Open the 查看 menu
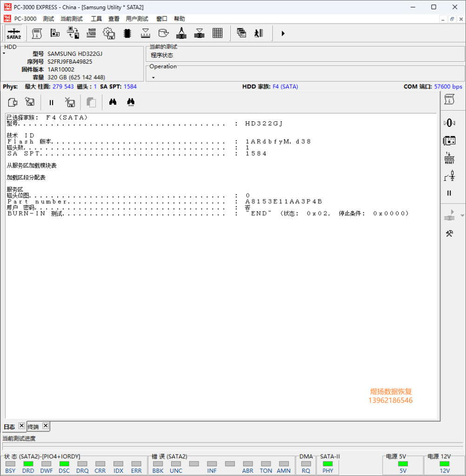Image resolution: width=466 pixels, height=476 pixels. (x=114, y=19)
